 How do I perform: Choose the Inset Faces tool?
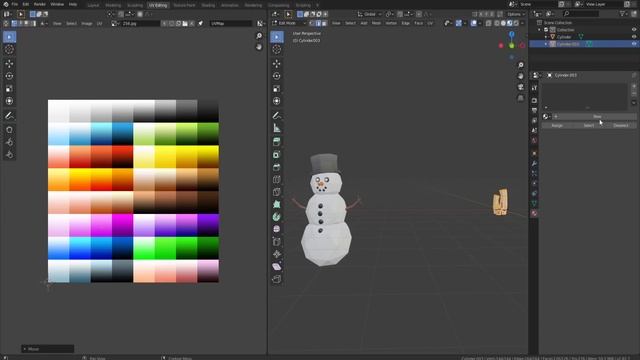[277, 155]
